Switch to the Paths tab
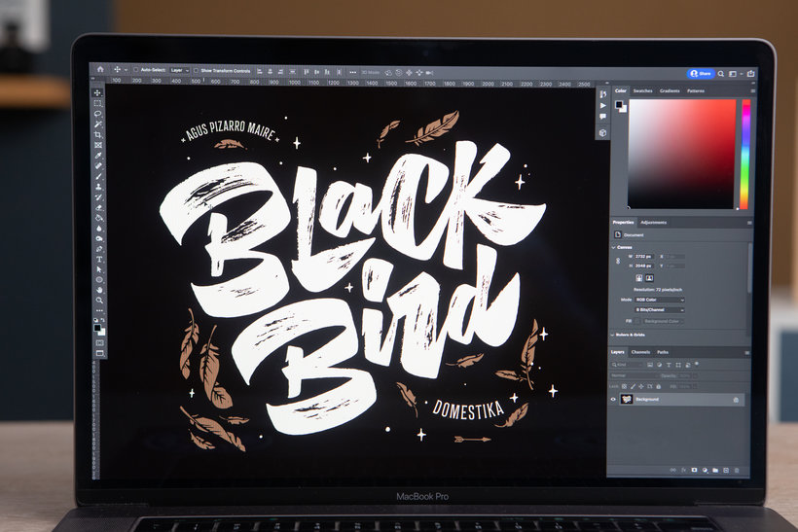 (x=663, y=352)
